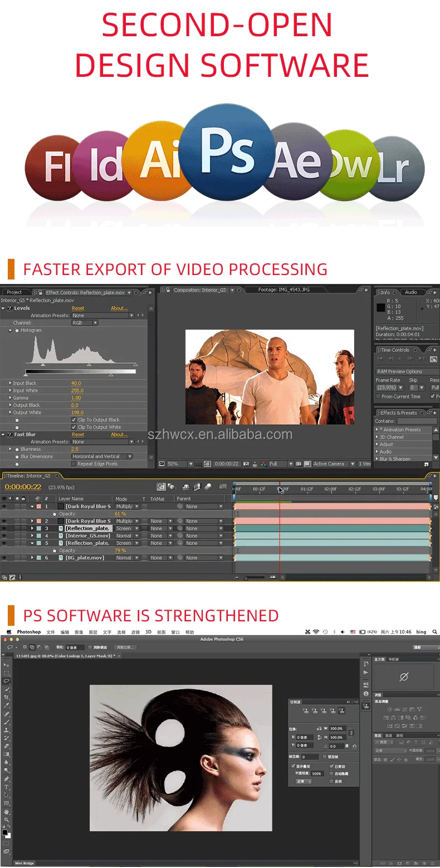This screenshot has width=440, height=868.
Task: Click the Wi-Fi icon in macOS menu bar
Action: [x=316, y=632]
